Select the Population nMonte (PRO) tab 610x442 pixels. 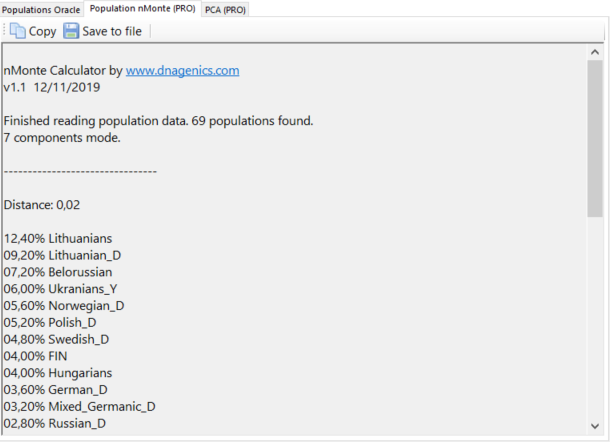click(x=141, y=8)
